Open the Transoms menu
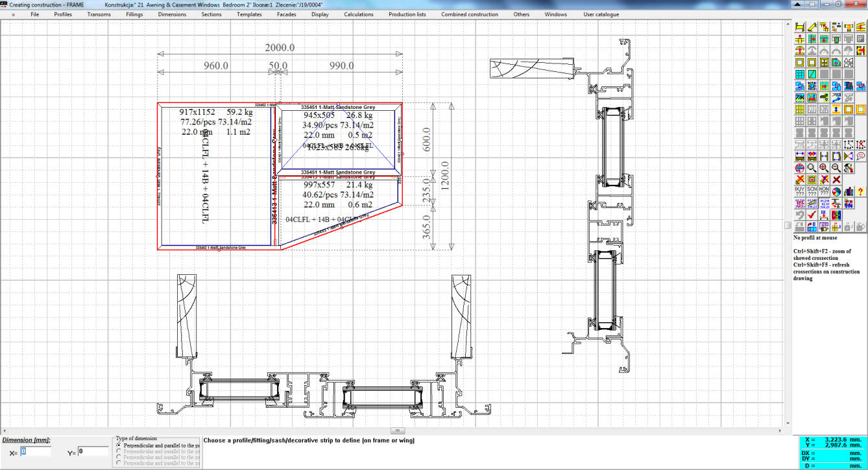 [x=99, y=14]
